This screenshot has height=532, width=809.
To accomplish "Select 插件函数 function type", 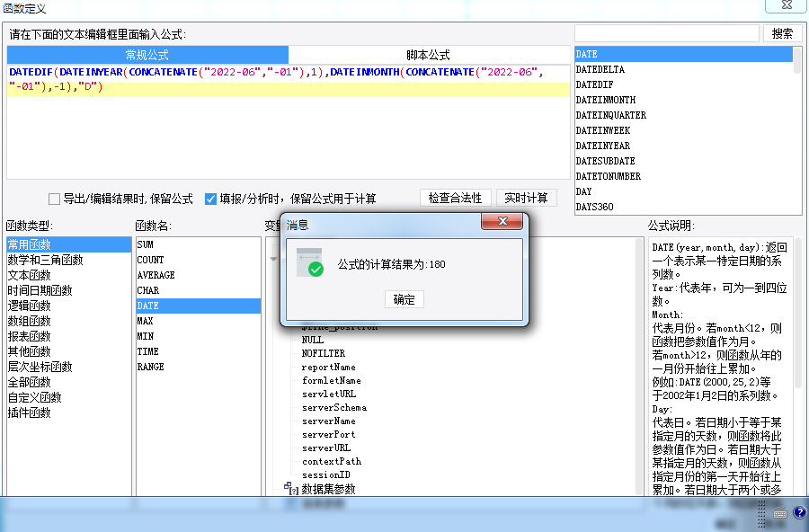I will (69, 412).
